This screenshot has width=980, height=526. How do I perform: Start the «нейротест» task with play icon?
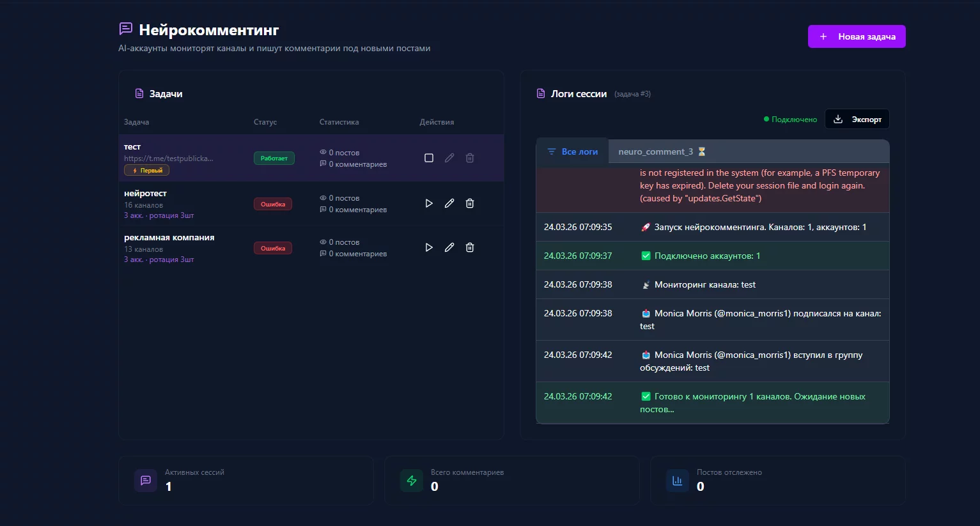(x=429, y=203)
